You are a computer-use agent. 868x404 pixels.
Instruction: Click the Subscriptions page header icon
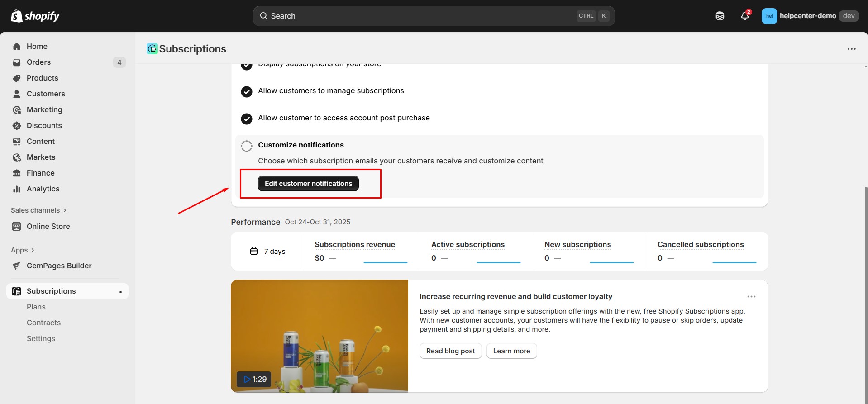(x=152, y=49)
